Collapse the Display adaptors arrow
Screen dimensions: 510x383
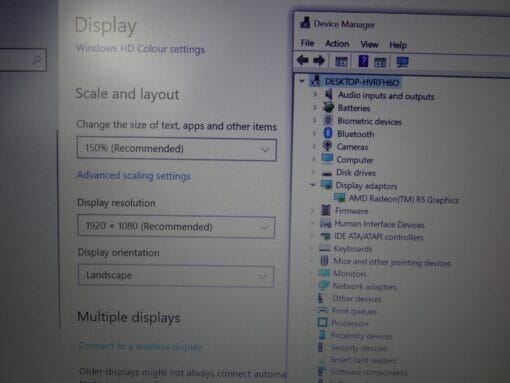[x=313, y=185]
